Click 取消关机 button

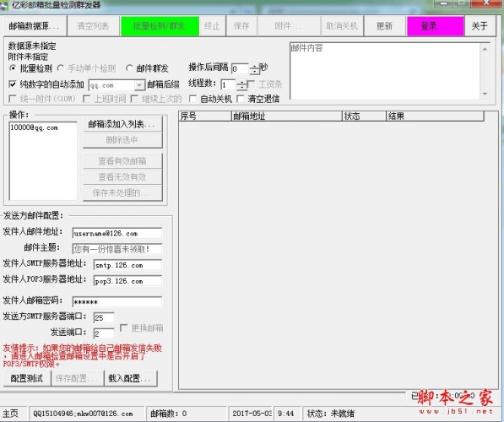pos(342,26)
